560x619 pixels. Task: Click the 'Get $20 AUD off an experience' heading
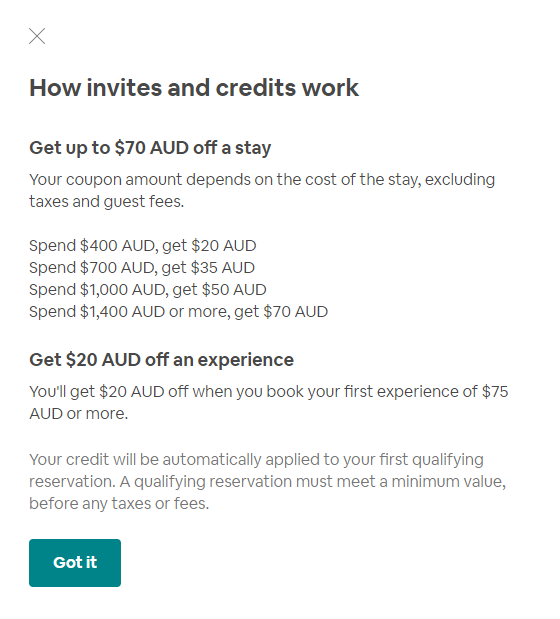tap(161, 360)
